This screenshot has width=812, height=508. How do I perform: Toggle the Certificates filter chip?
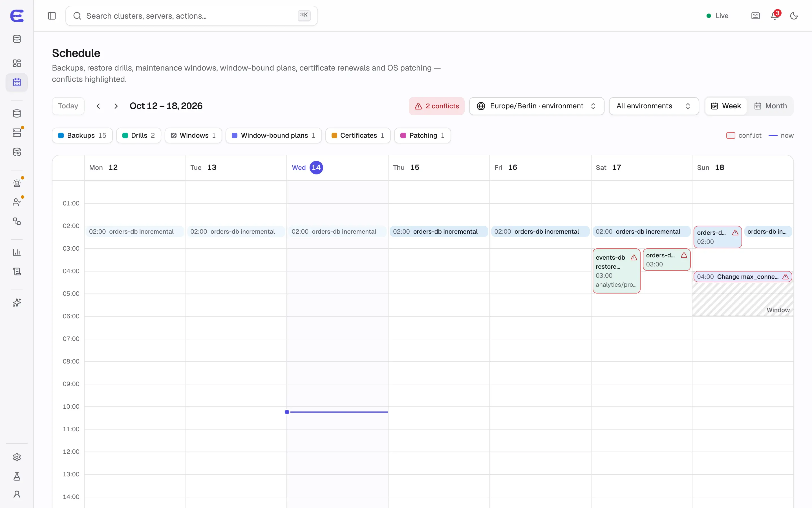click(358, 135)
